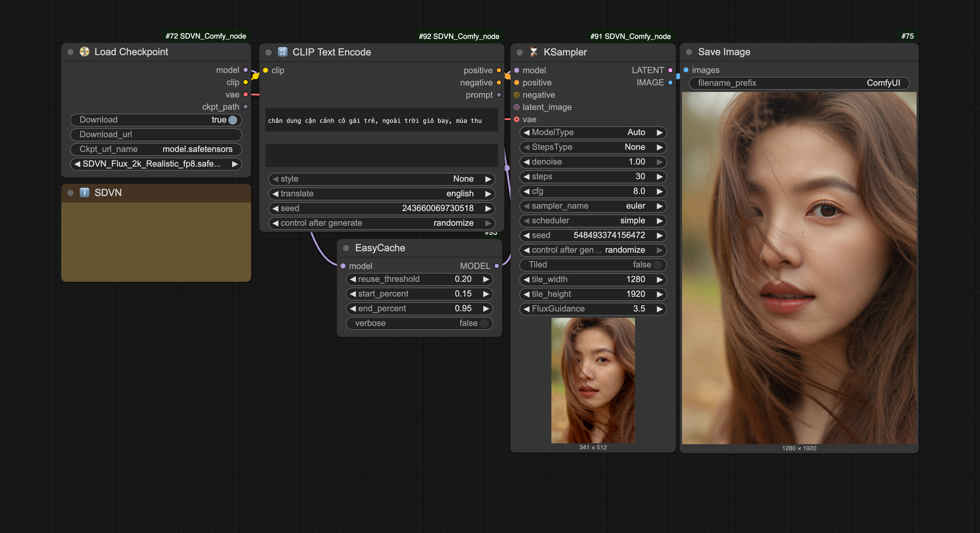Screen dimensions: 980x533
Task: Click the #91 SDVN_Comfy_node badge
Action: pyautogui.click(x=630, y=36)
